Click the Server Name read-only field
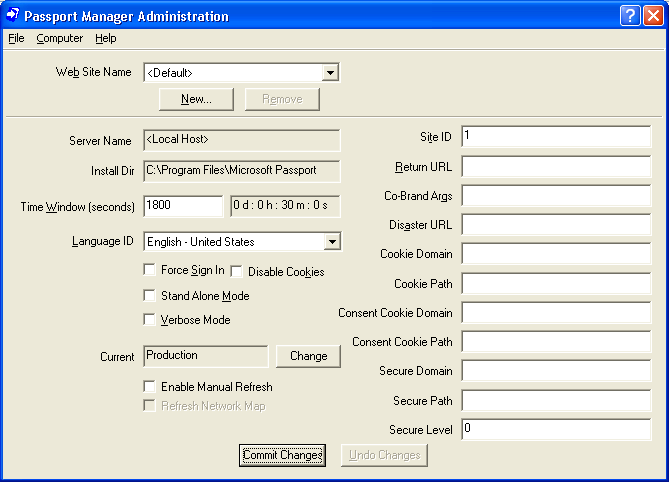The height and width of the screenshot is (482, 669). click(242, 140)
